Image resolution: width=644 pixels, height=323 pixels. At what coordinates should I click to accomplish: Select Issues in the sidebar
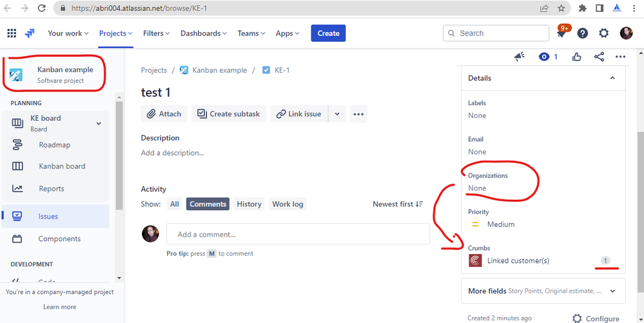(x=55, y=216)
